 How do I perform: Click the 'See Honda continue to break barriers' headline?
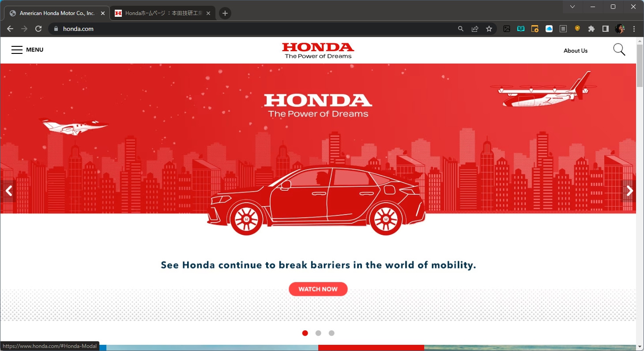point(318,265)
